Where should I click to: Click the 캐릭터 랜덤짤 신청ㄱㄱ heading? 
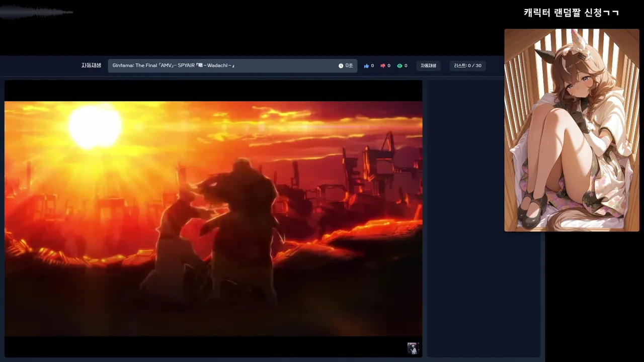pos(571,13)
